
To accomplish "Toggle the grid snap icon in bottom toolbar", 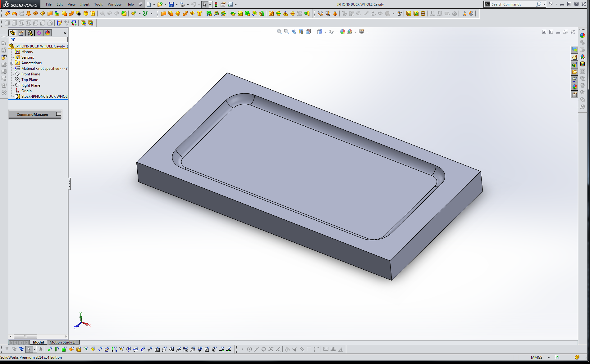I will pyautogui.click(x=333, y=349).
